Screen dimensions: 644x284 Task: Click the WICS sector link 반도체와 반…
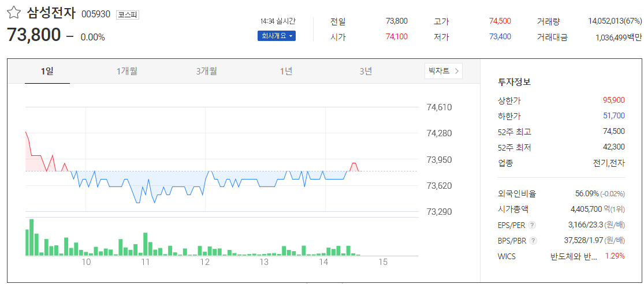click(574, 256)
